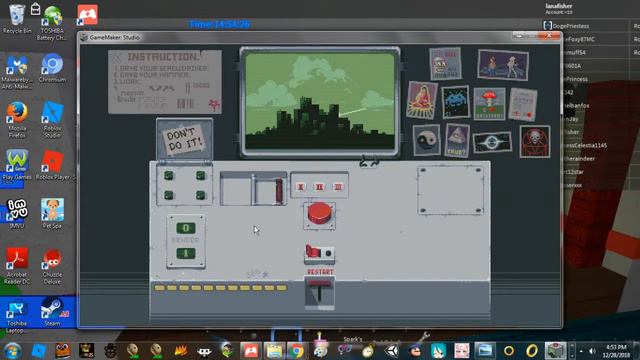Click the Windows Start orb

tap(12, 351)
